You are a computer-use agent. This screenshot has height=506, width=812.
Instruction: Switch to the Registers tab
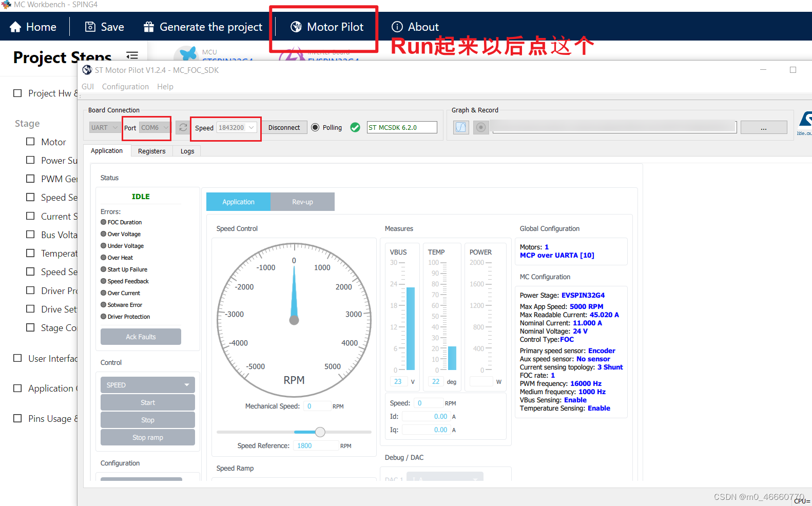(151, 151)
